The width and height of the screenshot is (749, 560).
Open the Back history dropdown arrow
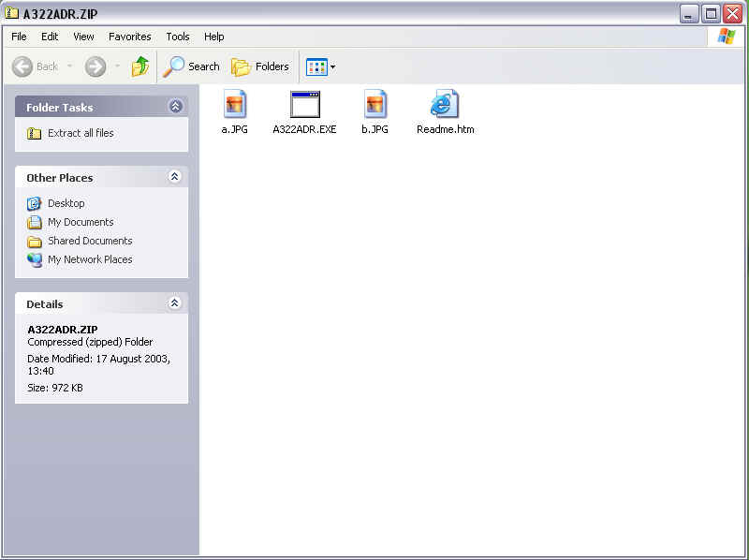[x=69, y=66]
